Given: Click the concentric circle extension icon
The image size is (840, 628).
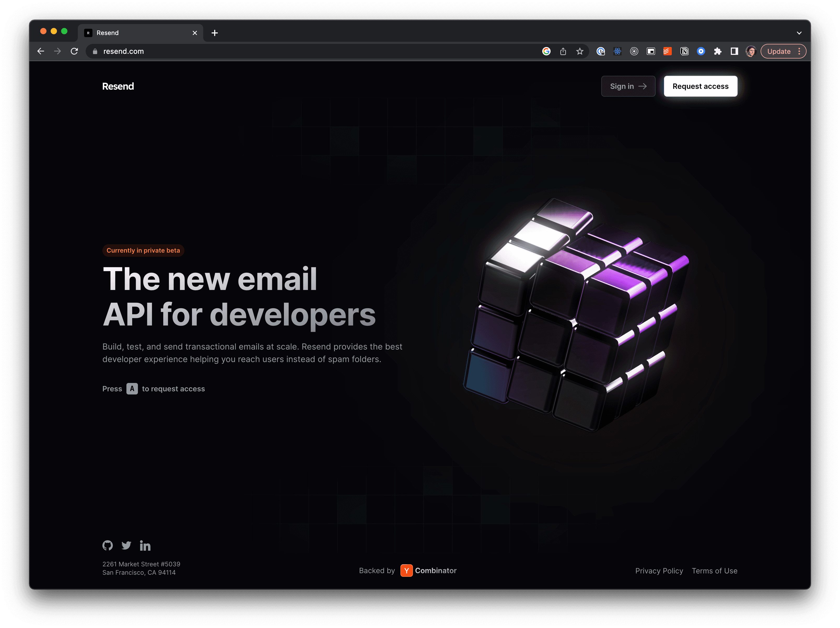Looking at the screenshot, I should [634, 51].
